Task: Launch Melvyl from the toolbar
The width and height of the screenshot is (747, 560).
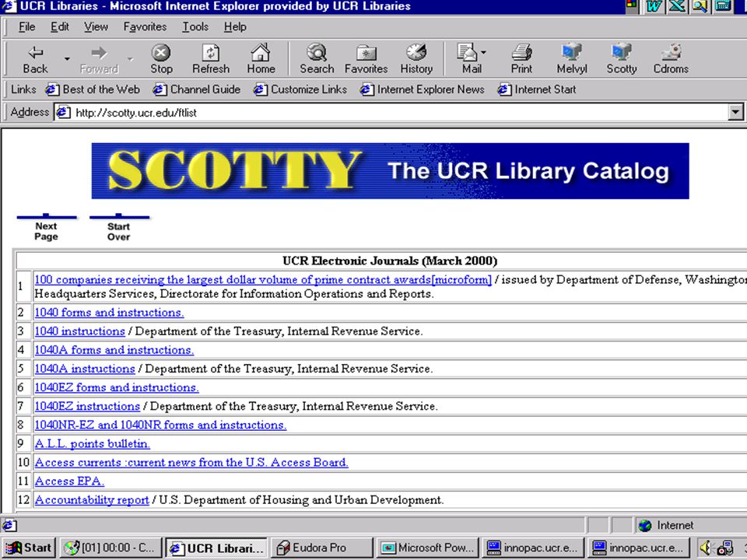Action: [x=572, y=59]
